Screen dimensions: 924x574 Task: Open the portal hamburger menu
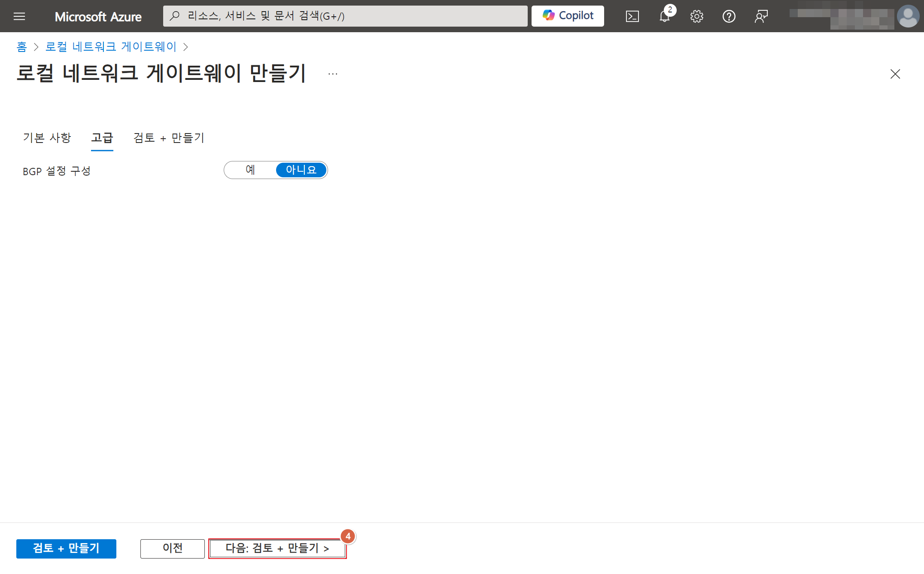click(x=19, y=16)
